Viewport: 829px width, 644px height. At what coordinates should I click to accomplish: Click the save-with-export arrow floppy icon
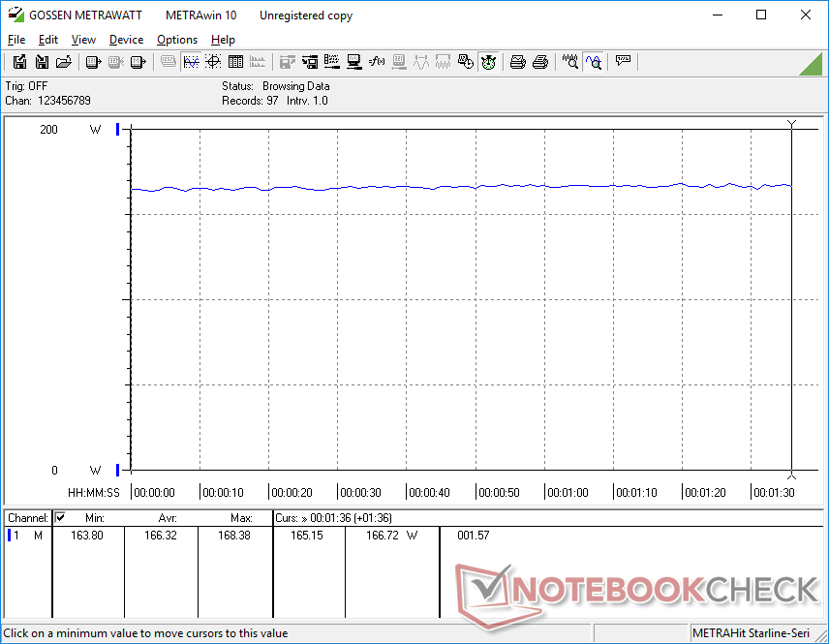[19, 62]
